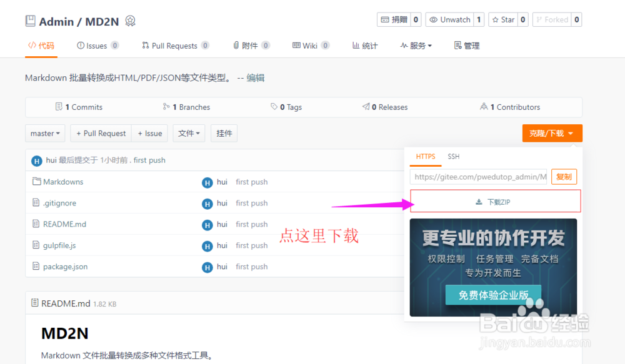Click the commits icon next to 1 Commits
The height and width of the screenshot is (364, 625).
59,106
